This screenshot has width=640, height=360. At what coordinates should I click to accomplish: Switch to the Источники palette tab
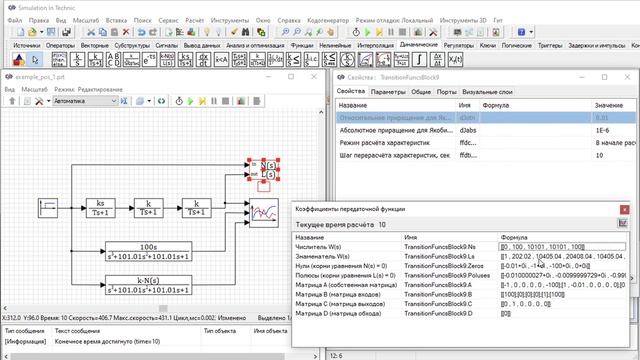tap(27, 45)
